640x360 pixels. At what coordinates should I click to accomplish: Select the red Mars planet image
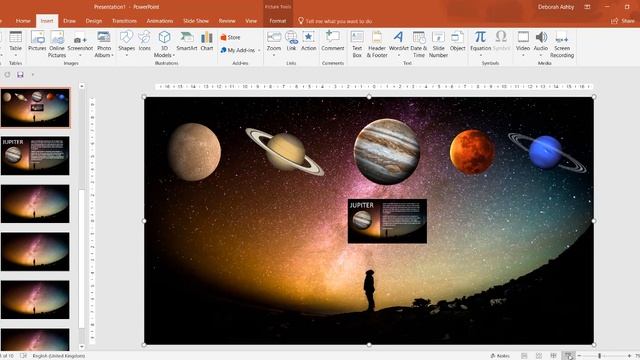click(x=472, y=152)
